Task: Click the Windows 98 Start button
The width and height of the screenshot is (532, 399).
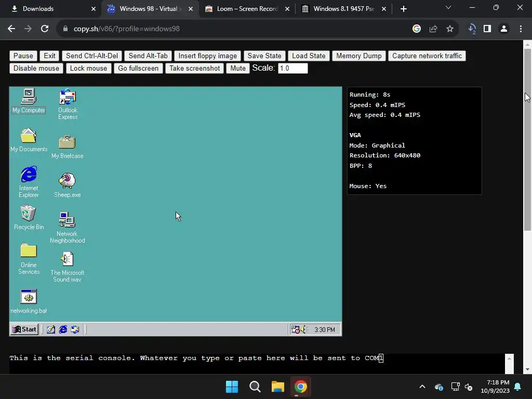Action: point(24,329)
